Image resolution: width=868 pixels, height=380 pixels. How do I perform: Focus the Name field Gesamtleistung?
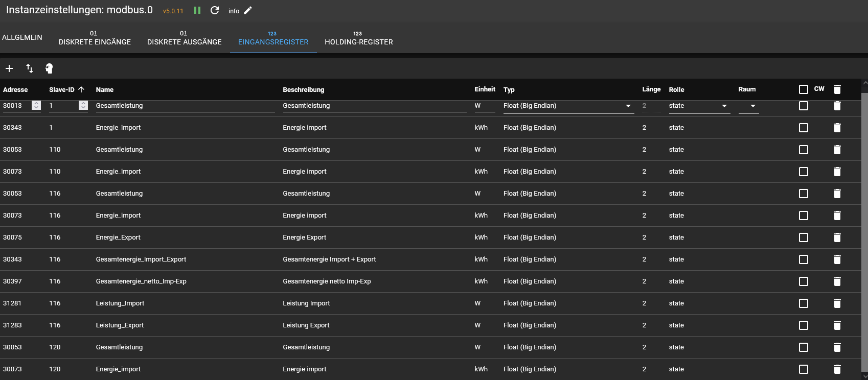(x=185, y=106)
